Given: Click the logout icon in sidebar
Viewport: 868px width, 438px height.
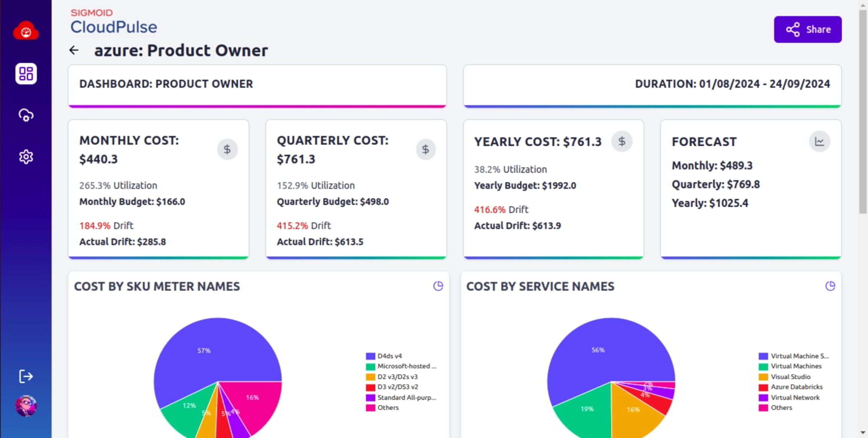Looking at the screenshot, I should (x=26, y=376).
